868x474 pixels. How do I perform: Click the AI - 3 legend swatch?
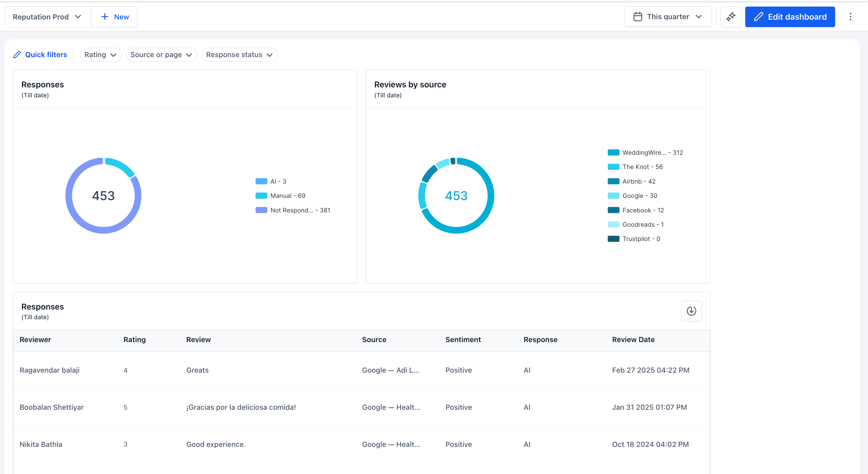tap(261, 181)
